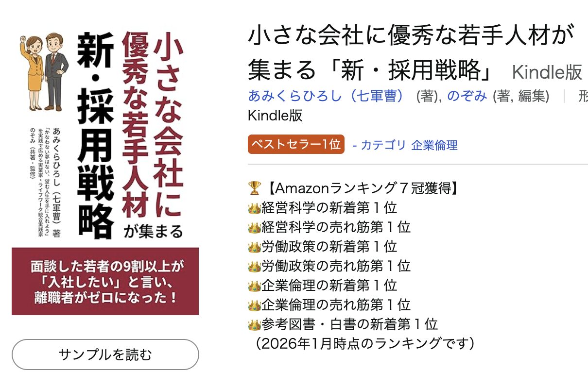Click the crown icon before 労働政策の新着第１位
Viewport: 588px width, 372px height.
(x=253, y=246)
